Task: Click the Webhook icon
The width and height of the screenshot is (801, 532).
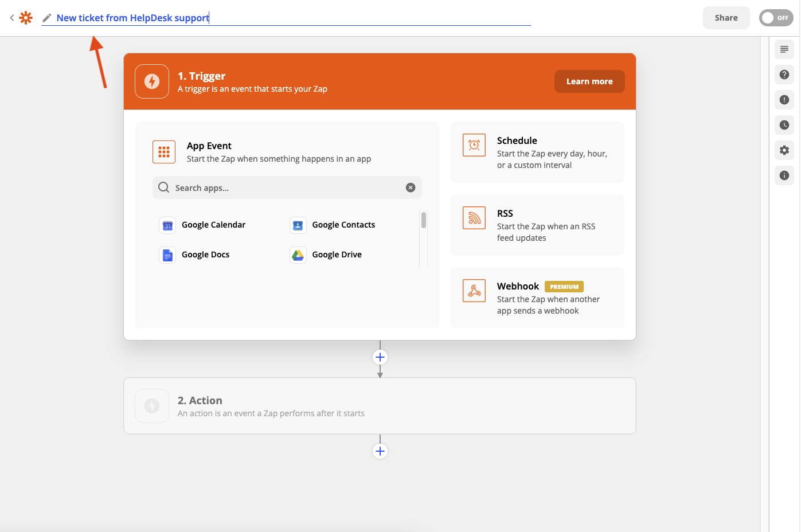Action: (x=474, y=291)
